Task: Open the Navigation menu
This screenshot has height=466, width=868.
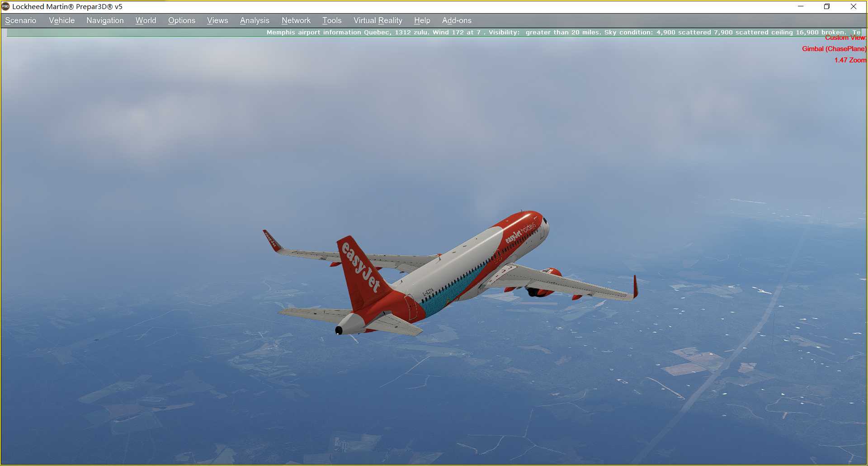Action: 104,20
